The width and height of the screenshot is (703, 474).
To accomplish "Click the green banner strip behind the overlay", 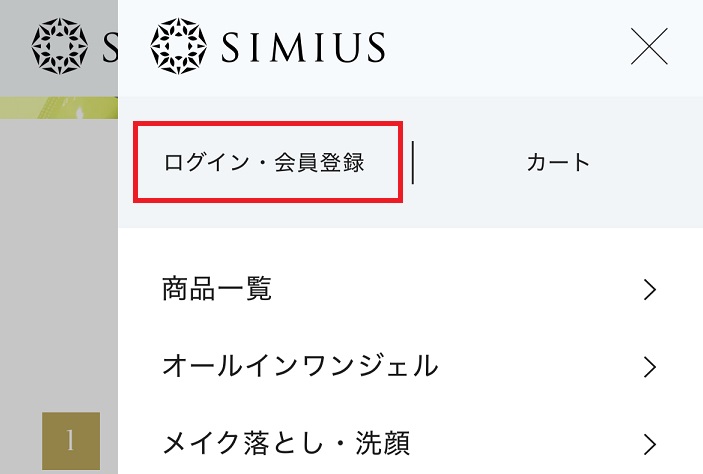I will [59, 108].
